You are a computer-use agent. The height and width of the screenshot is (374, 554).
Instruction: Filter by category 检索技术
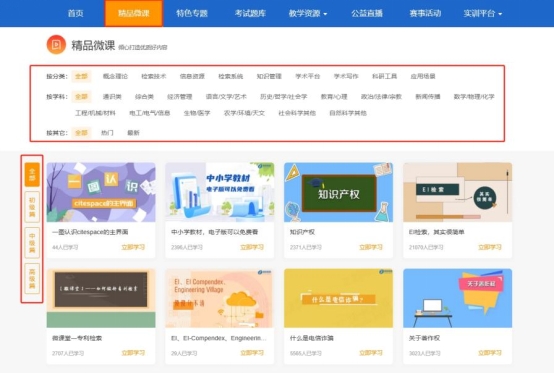[x=153, y=76]
